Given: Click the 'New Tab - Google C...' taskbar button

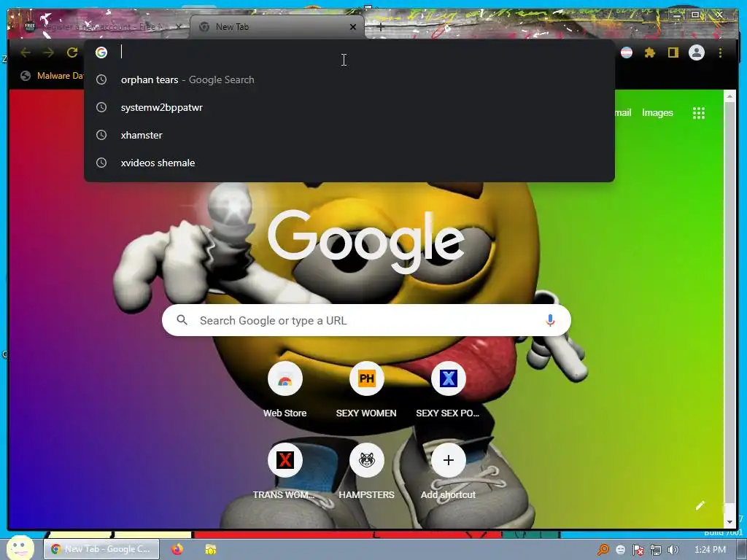Looking at the screenshot, I should tap(101, 549).
